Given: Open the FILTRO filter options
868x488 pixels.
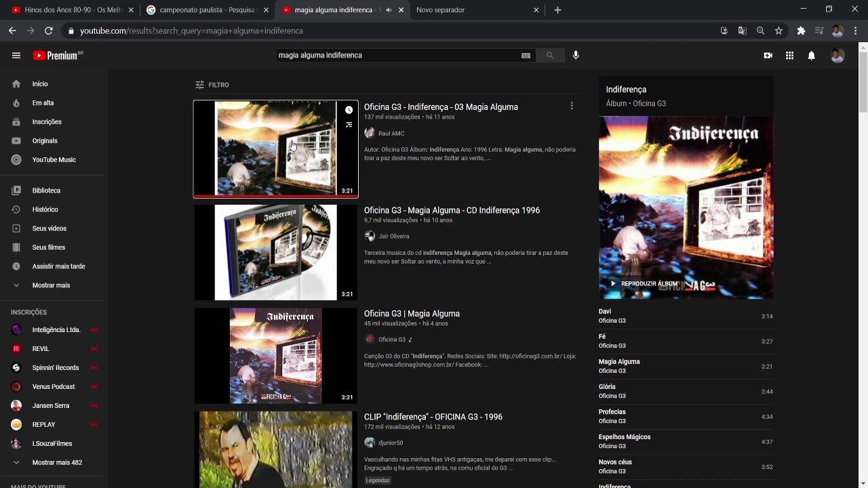Looking at the screenshot, I should 212,85.
